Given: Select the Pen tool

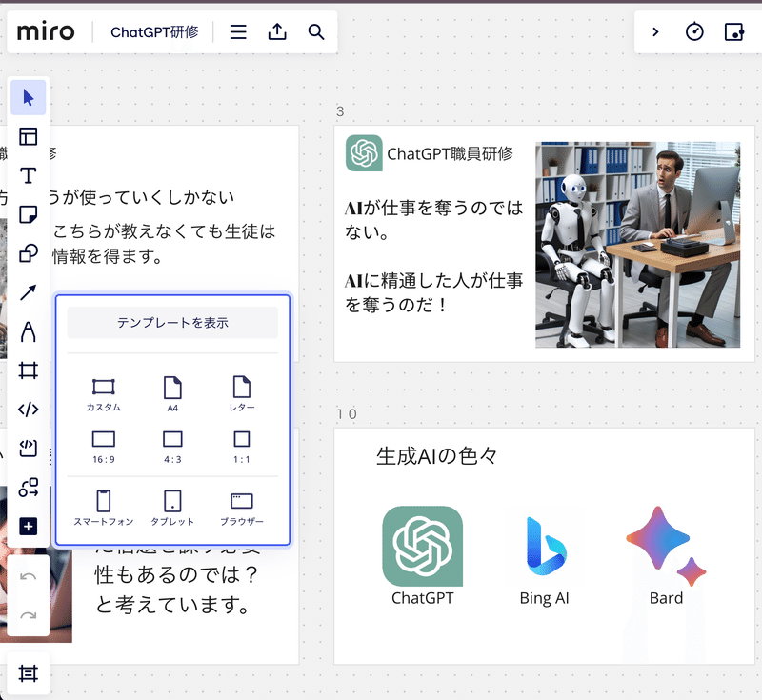Looking at the screenshot, I should tap(29, 331).
